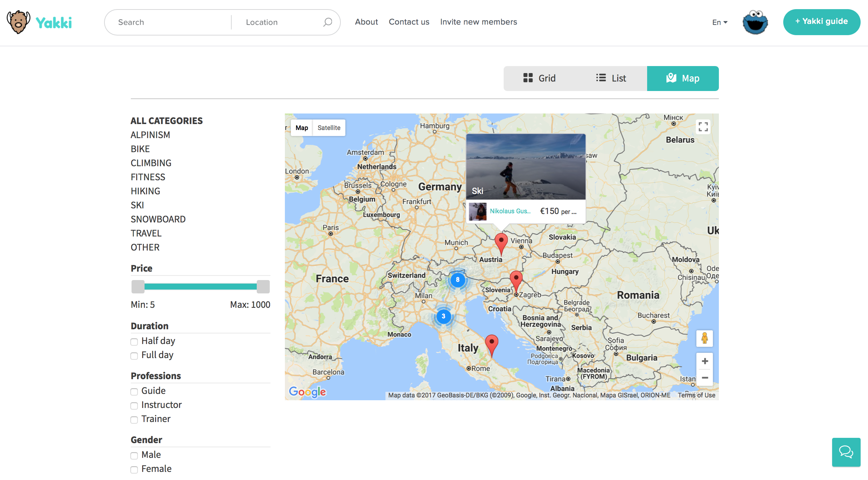Click the search magnifier icon
Image resolution: width=868 pixels, height=480 pixels.
[327, 22]
